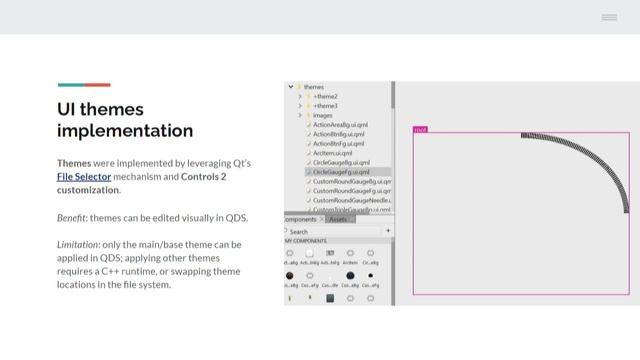
Task: Open CustomRoundGaugeNeedle file
Action: (x=352, y=200)
